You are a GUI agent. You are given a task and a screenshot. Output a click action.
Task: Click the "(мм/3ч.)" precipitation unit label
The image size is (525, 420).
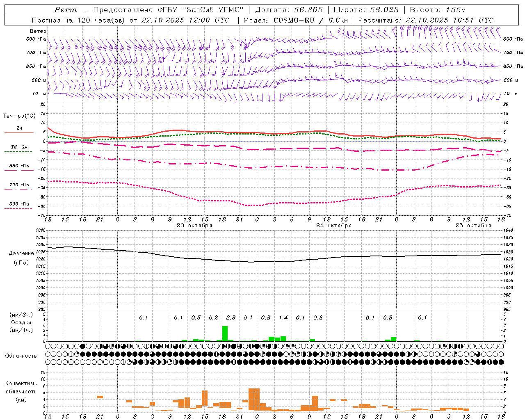click(x=21, y=315)
